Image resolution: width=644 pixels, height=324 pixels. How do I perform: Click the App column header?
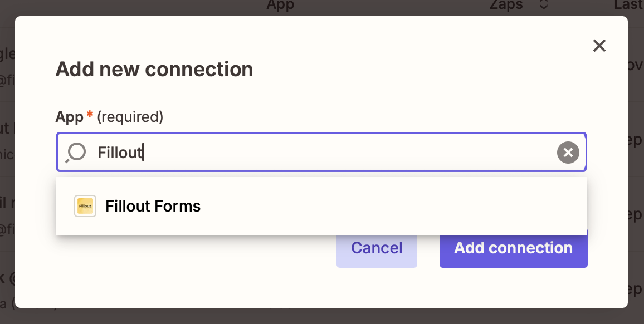pyautogui.click(x=280, y=6)
